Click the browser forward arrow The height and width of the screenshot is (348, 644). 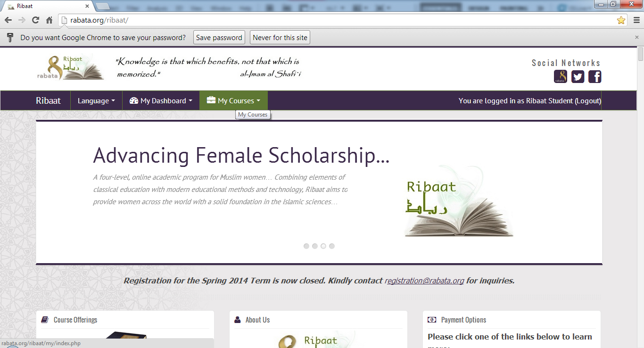22,20
